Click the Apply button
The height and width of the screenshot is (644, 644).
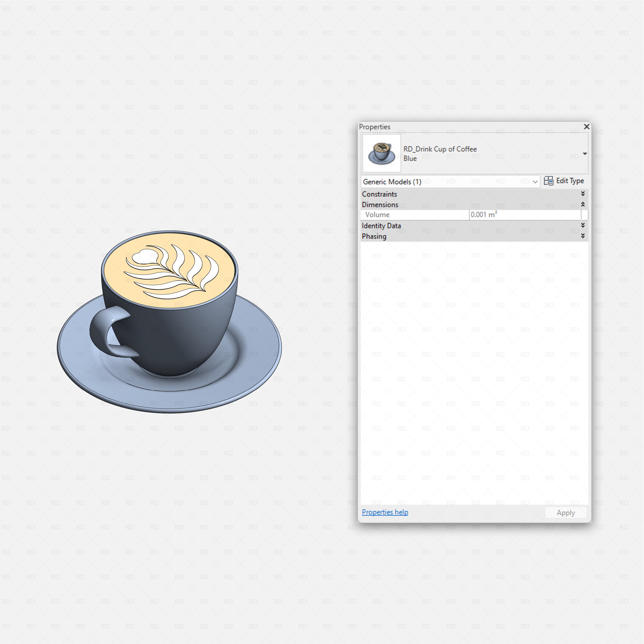tap(566, 512)
